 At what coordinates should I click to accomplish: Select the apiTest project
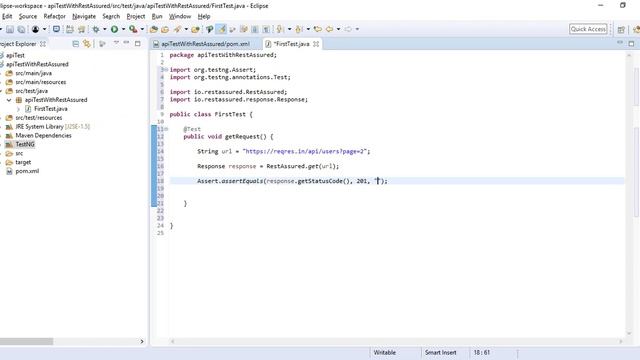(x=15, y=55)
